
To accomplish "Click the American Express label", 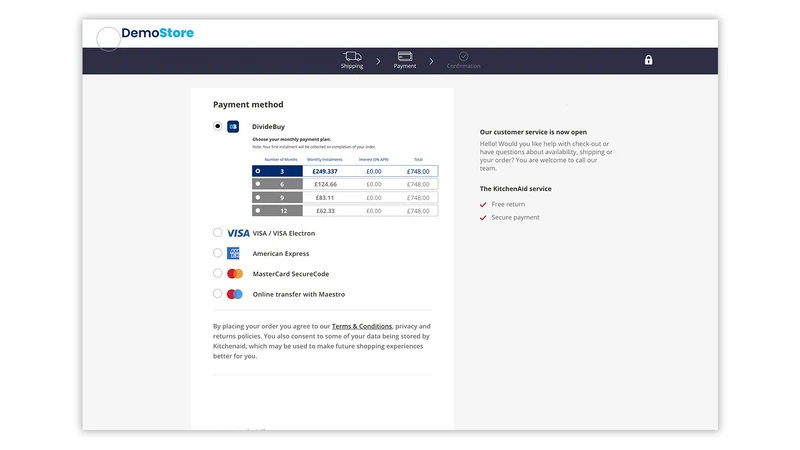I will click(281, 254).
